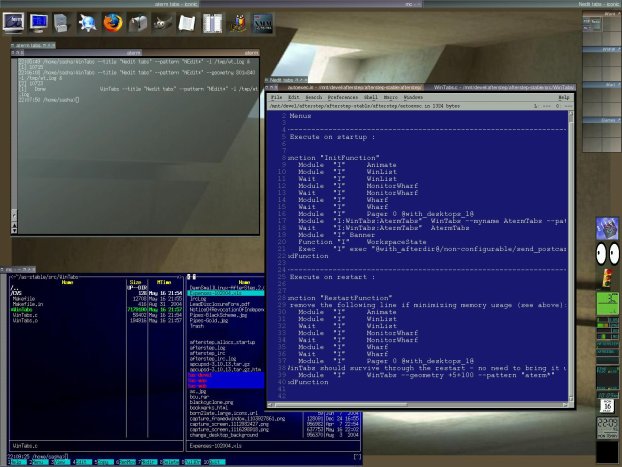
Task: Click the system monitor meters applet
Action: 607,329
